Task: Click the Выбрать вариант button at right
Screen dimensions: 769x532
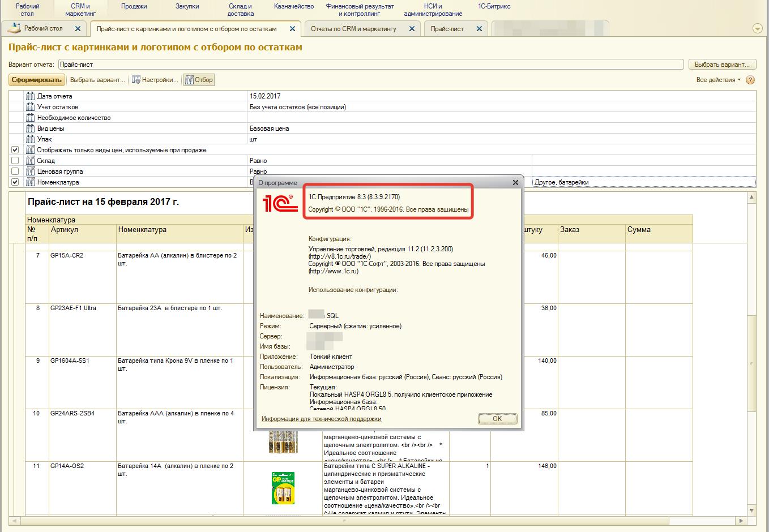Action: point(721,65)
